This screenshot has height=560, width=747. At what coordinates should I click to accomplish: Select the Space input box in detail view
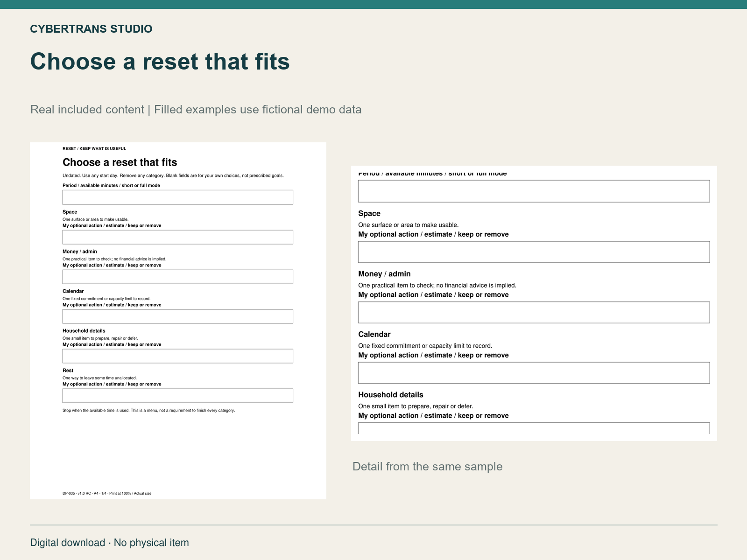[534, 252]
